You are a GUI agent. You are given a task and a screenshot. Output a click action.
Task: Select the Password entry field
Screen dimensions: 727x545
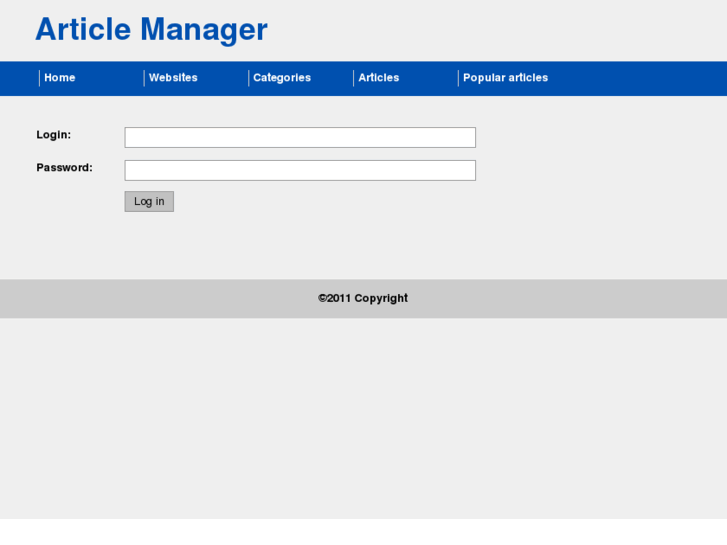tap(300, 170)
